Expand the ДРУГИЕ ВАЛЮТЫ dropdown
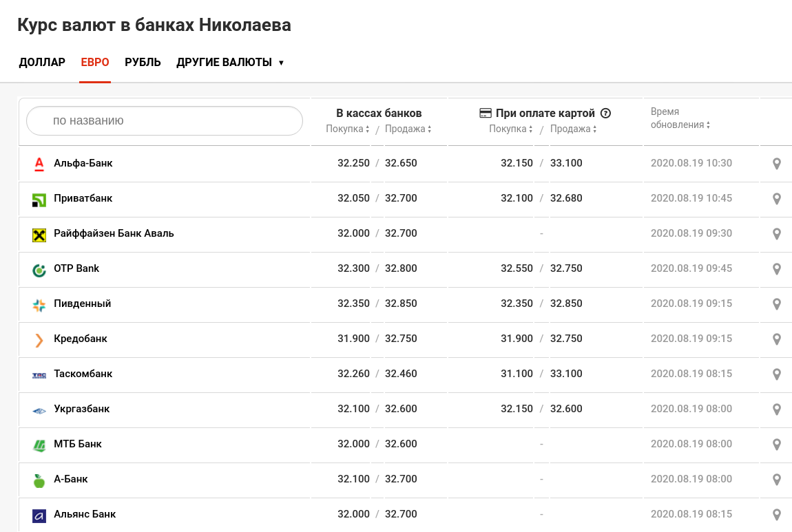 [x=230, y=63]
